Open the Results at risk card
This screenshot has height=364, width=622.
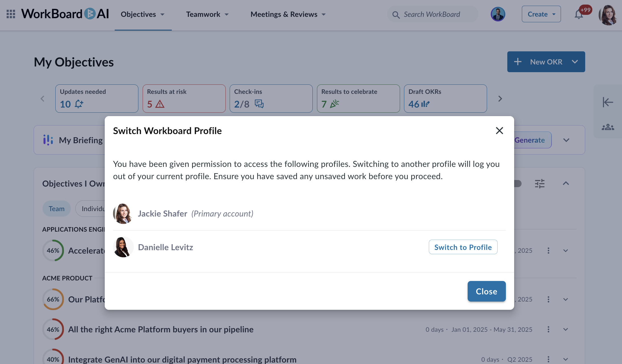point(184,98)
